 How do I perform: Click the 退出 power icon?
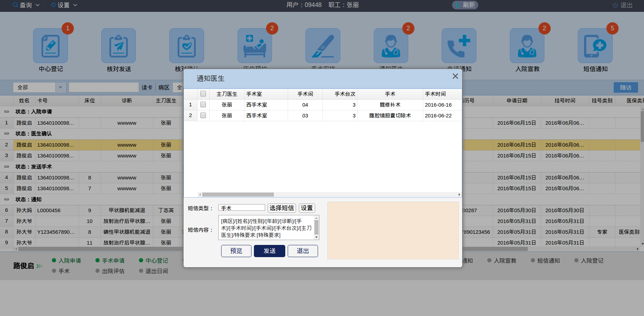point(615,5)
